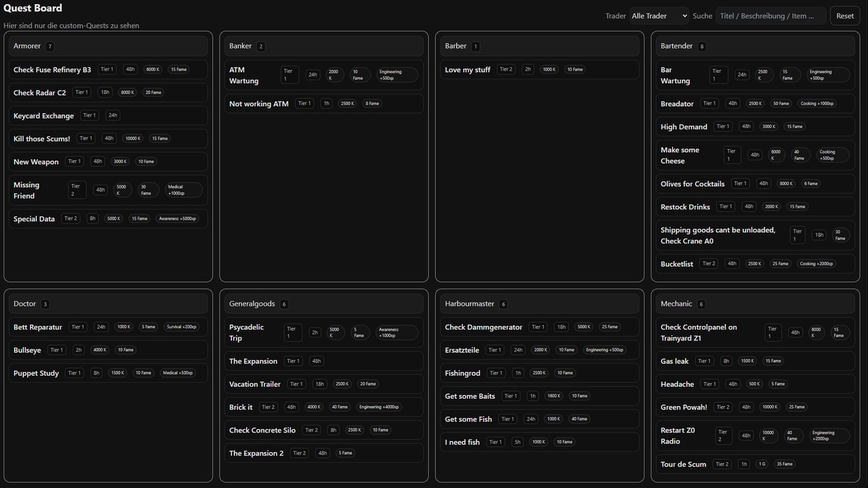Image resolution: width=868 pixels, height=488 pixels.
Task: Open the Check Fuse Refinery B3 quest
Action: coord(52,70)
